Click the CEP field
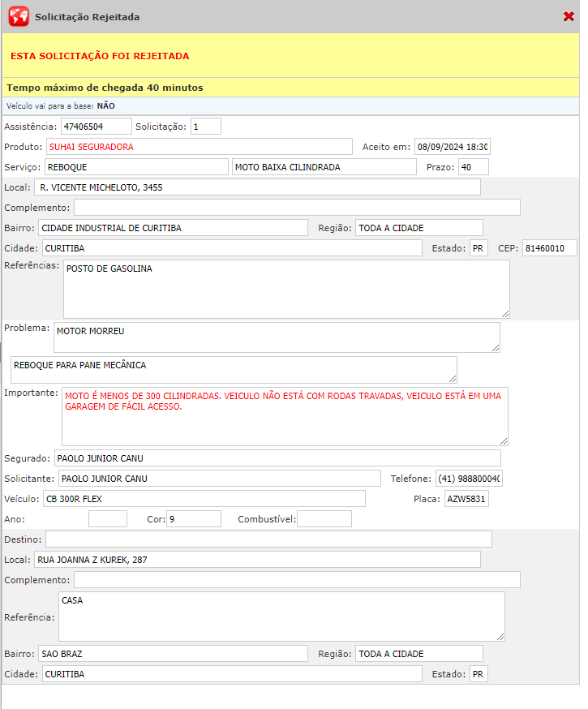The image size is (588, 709). click(x=549, y=248)
